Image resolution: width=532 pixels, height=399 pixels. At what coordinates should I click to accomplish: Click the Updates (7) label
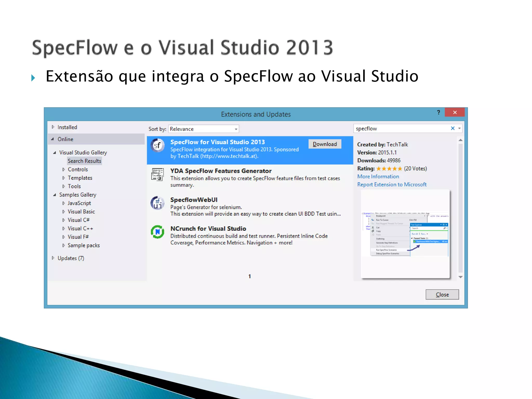click(x=71, y=258)
